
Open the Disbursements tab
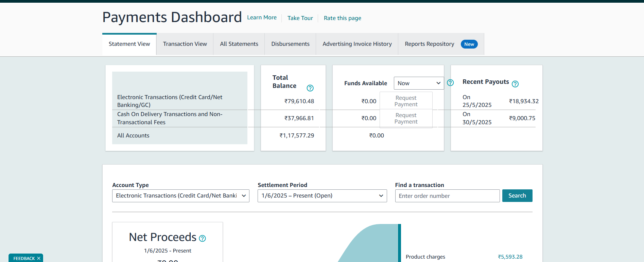pyautogui.click(x=290, y=44)
